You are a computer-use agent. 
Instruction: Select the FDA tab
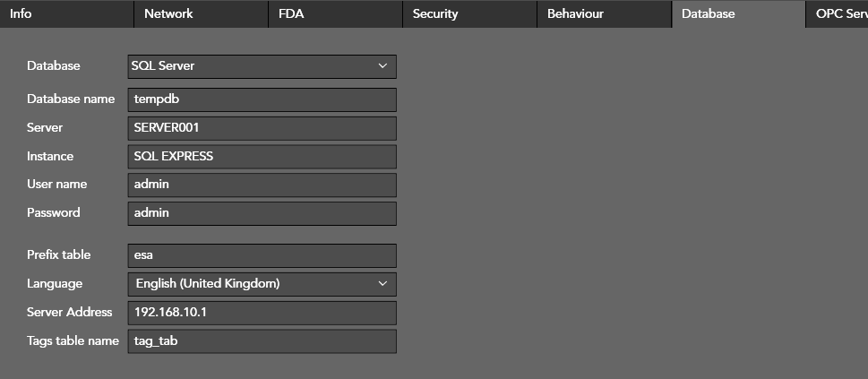coord(335,13)
